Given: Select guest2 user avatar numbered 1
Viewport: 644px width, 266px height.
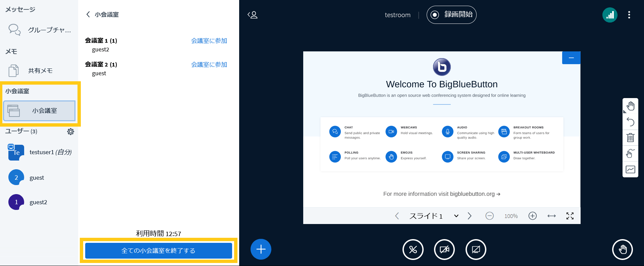Looking at the screenshot, I should [x=16, y=202].
